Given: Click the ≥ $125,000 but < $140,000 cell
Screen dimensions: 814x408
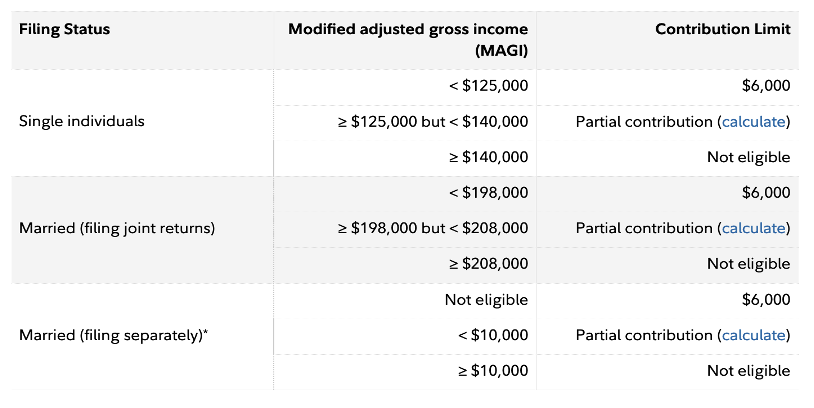Looking at the screenshot, I should point(433,122).
